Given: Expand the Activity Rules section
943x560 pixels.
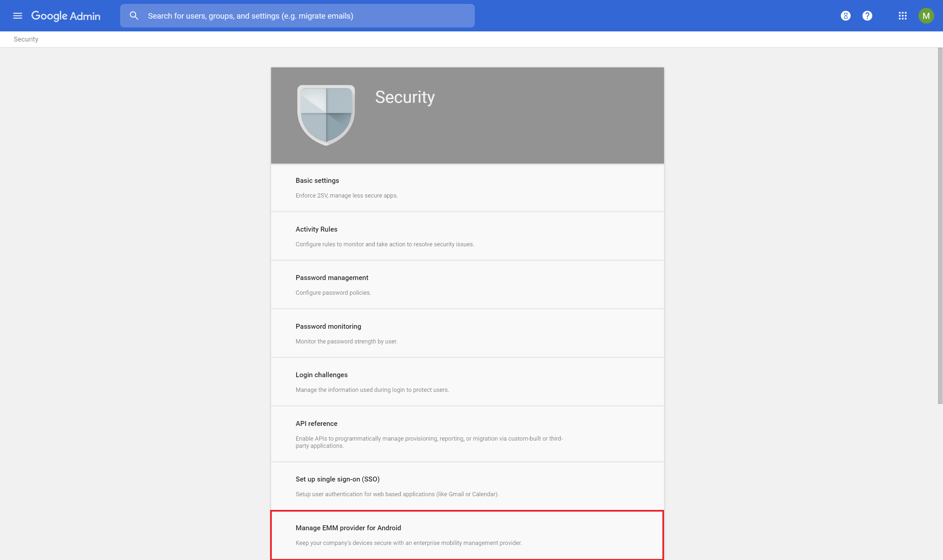Looking at the screenshot, I should (x=467, y=236).
